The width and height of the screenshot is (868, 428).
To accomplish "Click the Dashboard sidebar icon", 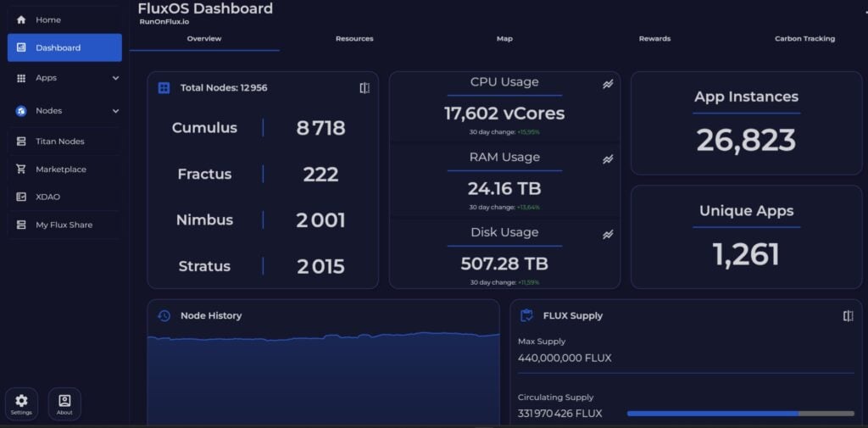I will 21,47.
